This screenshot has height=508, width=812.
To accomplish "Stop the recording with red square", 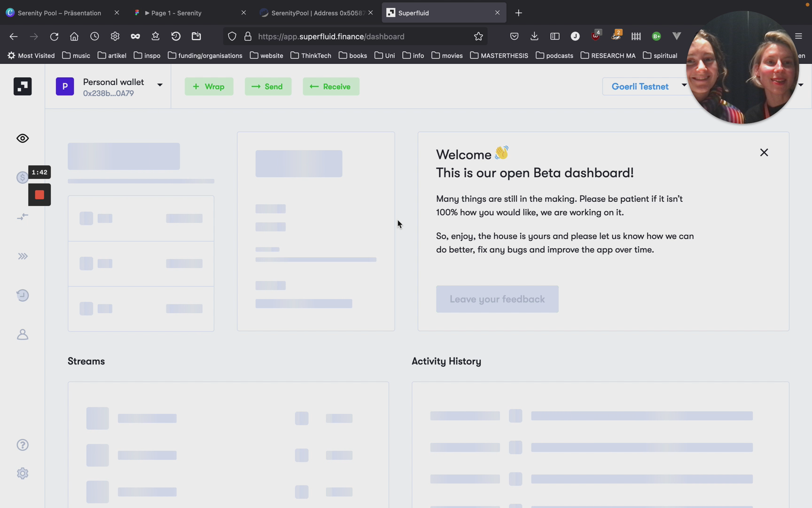I will (x=39, y=195).
